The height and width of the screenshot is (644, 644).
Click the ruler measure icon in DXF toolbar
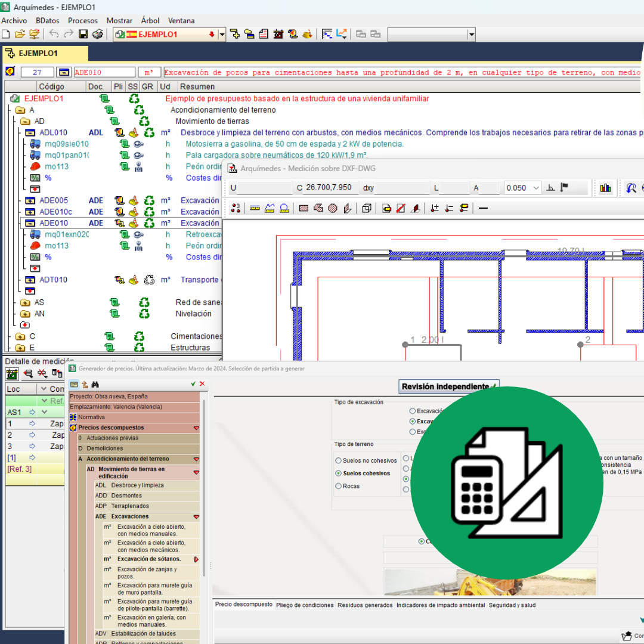point(255,208)
